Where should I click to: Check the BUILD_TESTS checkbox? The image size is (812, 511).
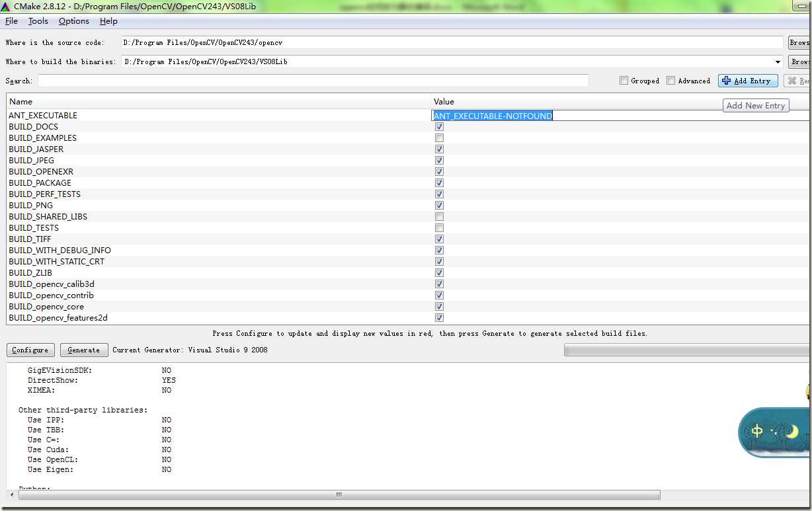point(439,228)
